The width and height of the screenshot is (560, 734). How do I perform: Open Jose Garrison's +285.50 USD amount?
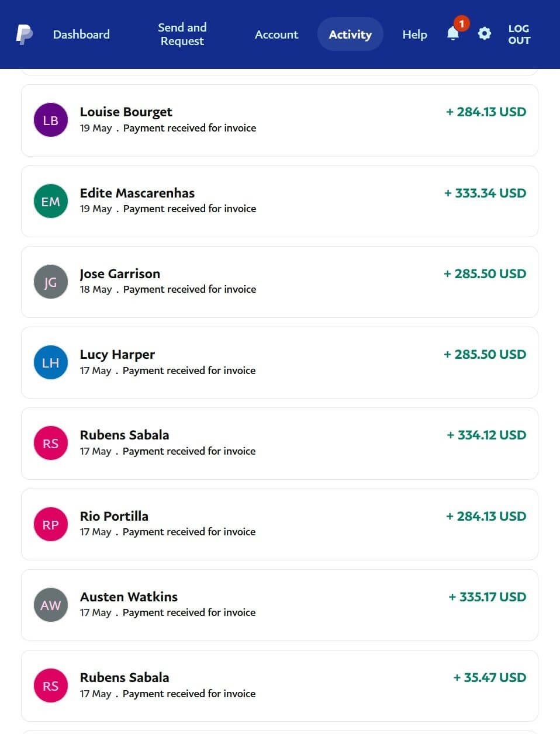click(x=485, y=273)
